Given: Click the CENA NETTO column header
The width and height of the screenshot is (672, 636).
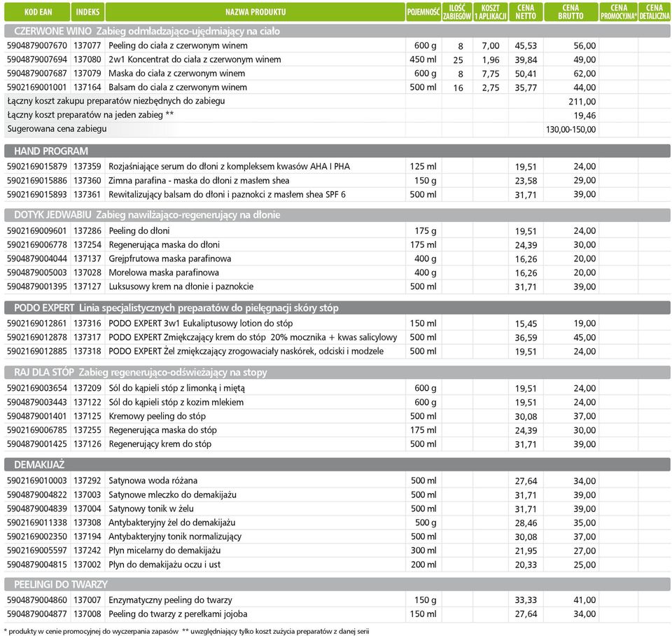Looking at the screenshot, I should click(526, 12).
